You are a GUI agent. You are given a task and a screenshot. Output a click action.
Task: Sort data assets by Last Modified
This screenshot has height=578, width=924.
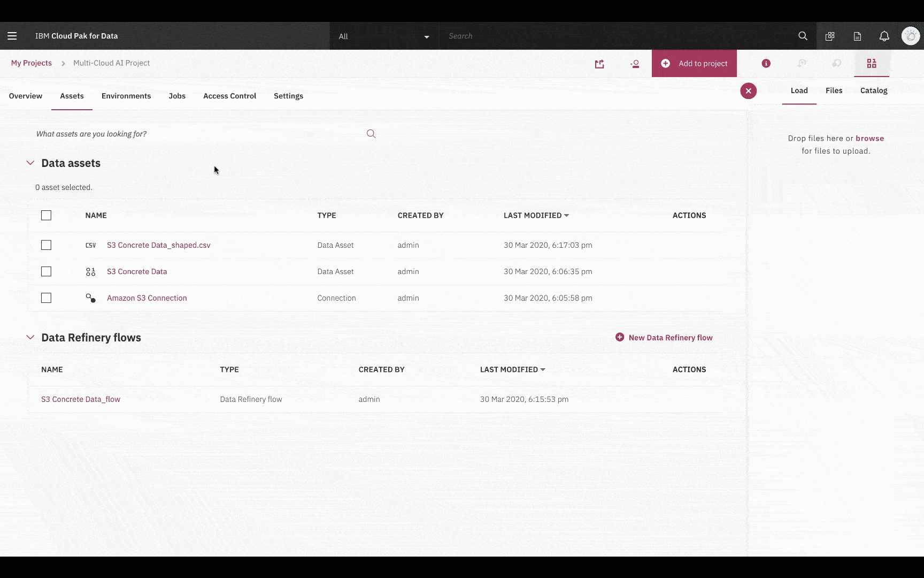click(536, 215)
